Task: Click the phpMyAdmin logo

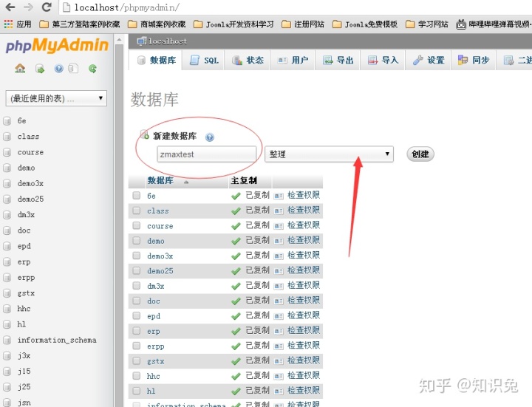Action: (57, 46)
